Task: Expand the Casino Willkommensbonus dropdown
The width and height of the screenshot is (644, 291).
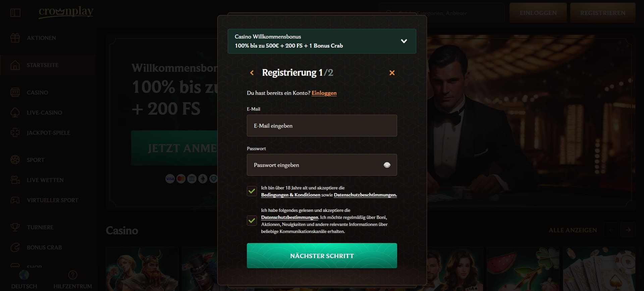Action: click(404, 41)
